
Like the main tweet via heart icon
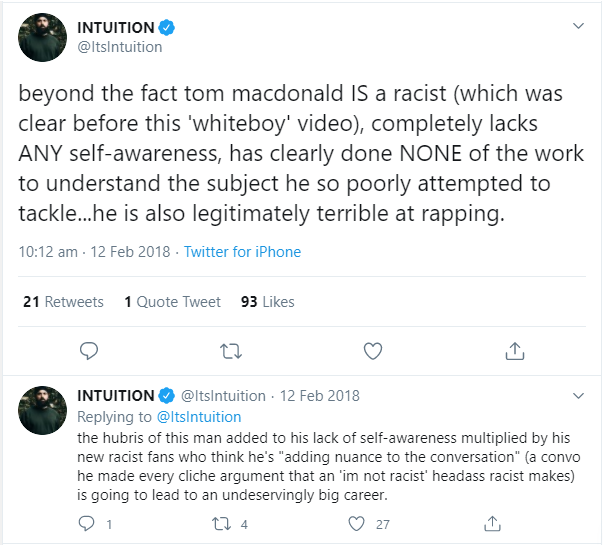373,351
